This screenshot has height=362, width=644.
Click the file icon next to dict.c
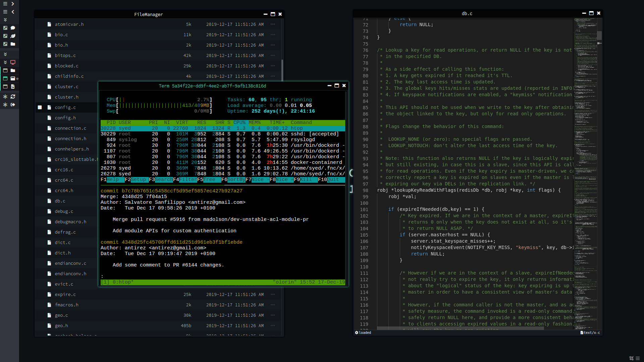point(49,242)
